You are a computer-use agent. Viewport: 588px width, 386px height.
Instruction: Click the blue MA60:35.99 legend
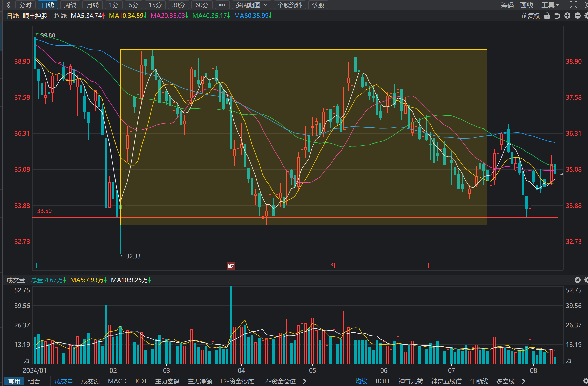[x=253, y=16]
